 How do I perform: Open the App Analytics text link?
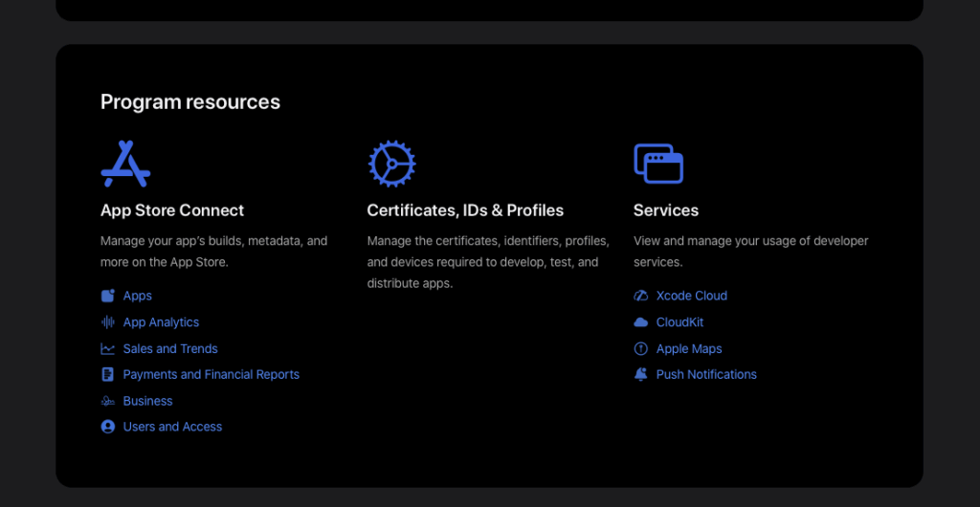tap(161, 322)
